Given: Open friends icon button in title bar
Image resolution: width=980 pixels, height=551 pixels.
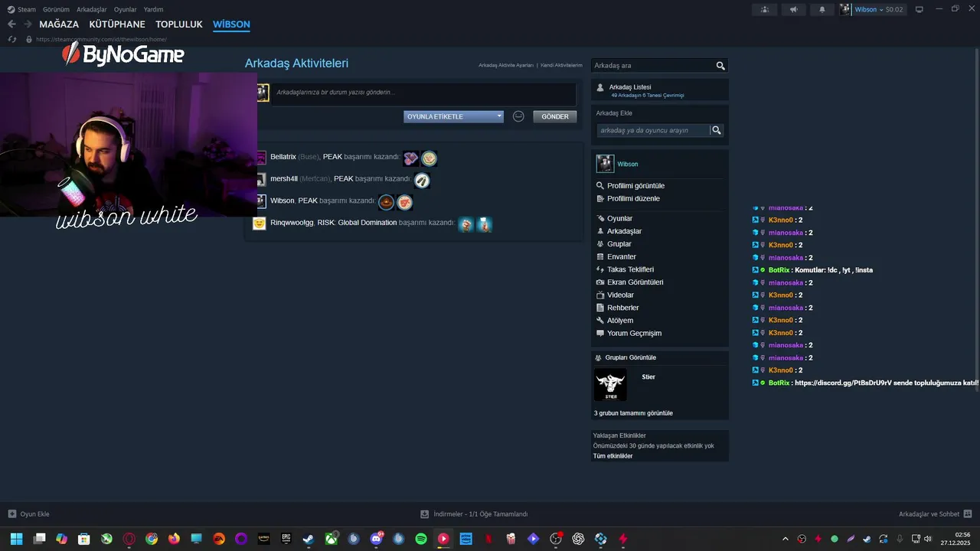Looking at the screenshot, I should [764, 9].
